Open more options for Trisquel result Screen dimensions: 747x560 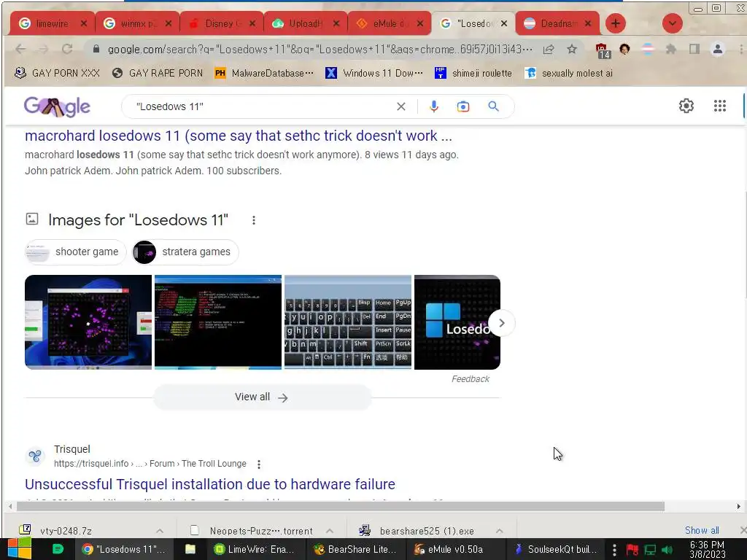[259, 464]
